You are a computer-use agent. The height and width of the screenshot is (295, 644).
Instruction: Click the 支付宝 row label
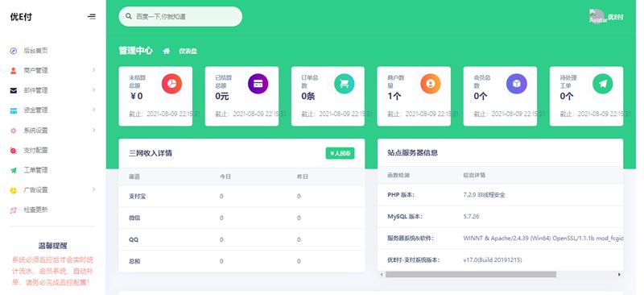coord(137,196)
